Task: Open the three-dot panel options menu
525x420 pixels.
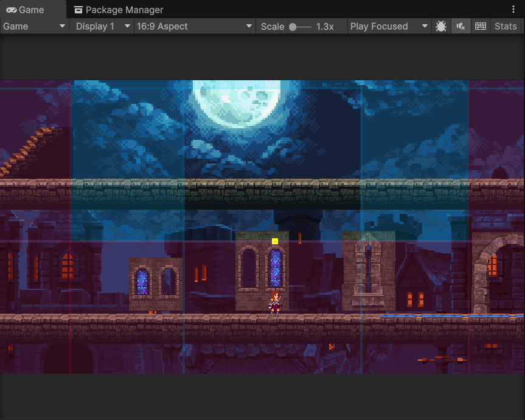Action: click(514, 10)
